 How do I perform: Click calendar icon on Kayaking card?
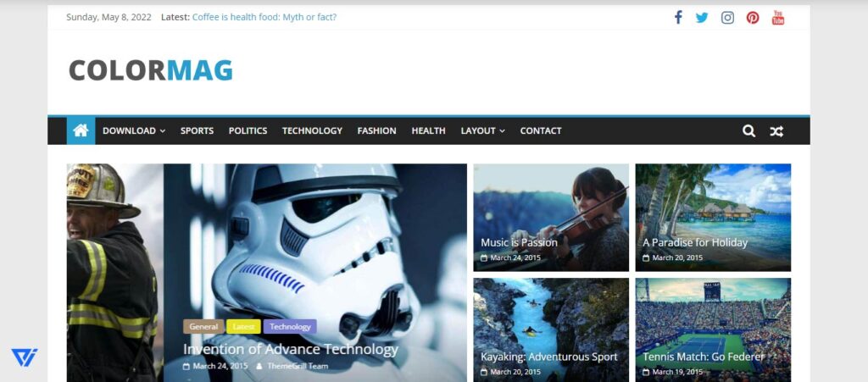484,372
